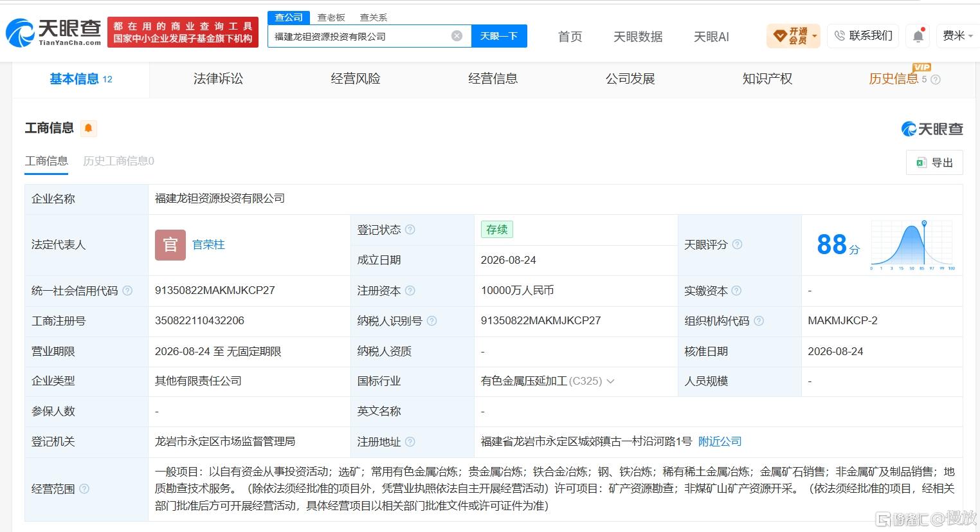Screen dimensions: 980x532
Task: Open 天眼数据 in top navigation
Action: pos(638,37)
